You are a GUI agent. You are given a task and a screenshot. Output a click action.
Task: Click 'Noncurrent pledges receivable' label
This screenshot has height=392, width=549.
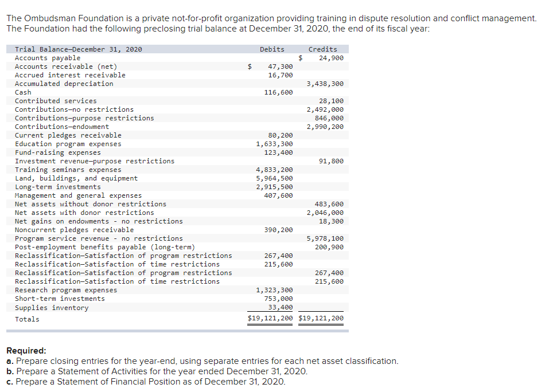(x=74, y=230)
